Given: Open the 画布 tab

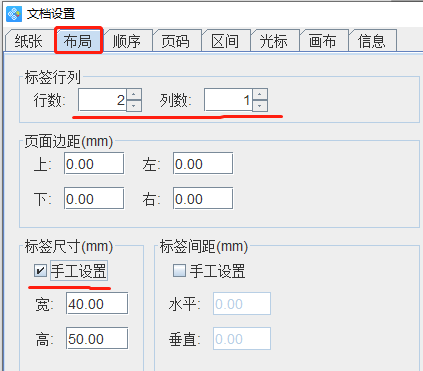Looking at the screenshot, I should tap(323, 41).
